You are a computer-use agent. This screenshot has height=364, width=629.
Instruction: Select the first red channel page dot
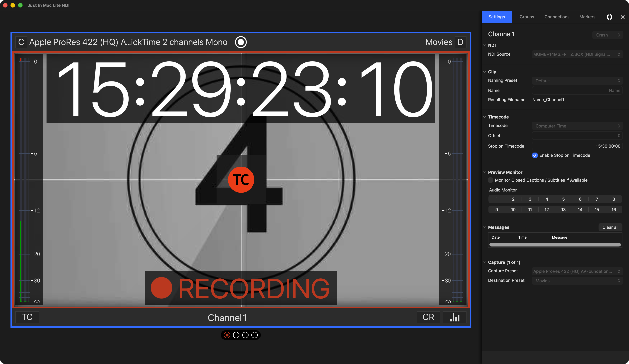point(227,335)
